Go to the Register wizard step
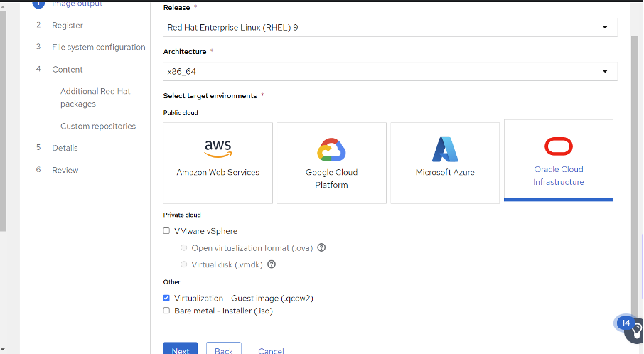The image size is (644, 354). coord(68,26)
